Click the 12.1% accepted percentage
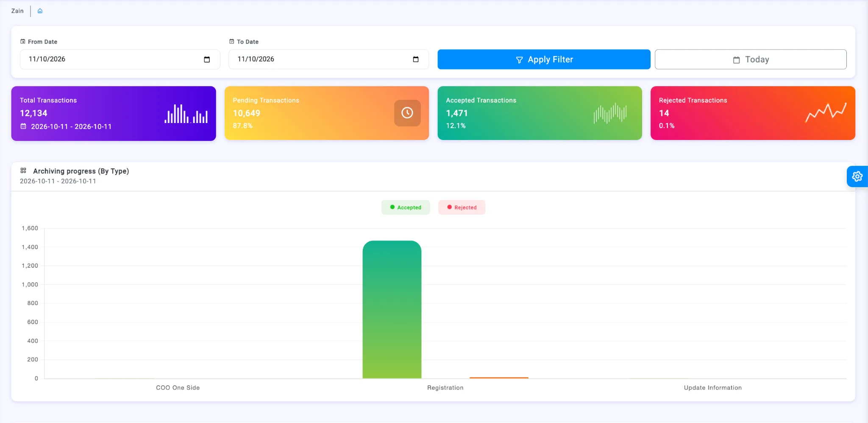 (x=456, y=126)
